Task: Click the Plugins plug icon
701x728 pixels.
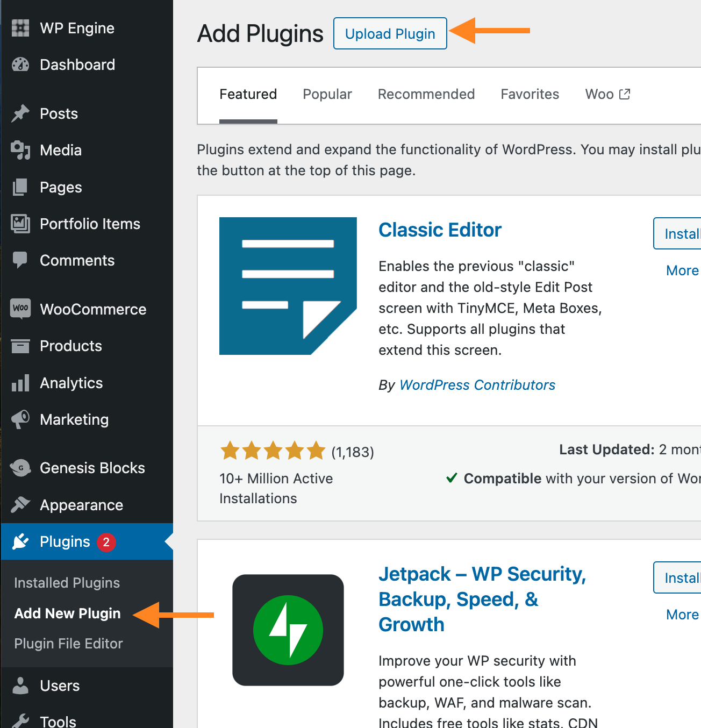Action: point(20,541)
